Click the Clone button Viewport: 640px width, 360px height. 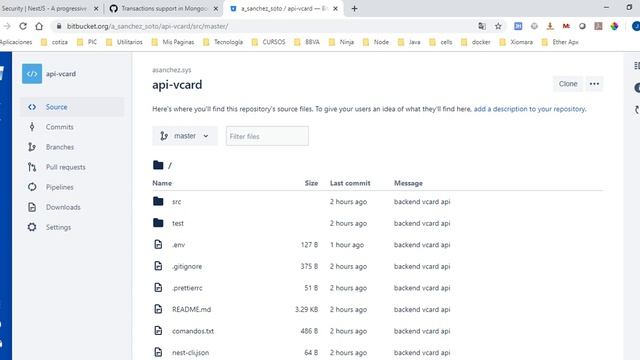point(568,84)
